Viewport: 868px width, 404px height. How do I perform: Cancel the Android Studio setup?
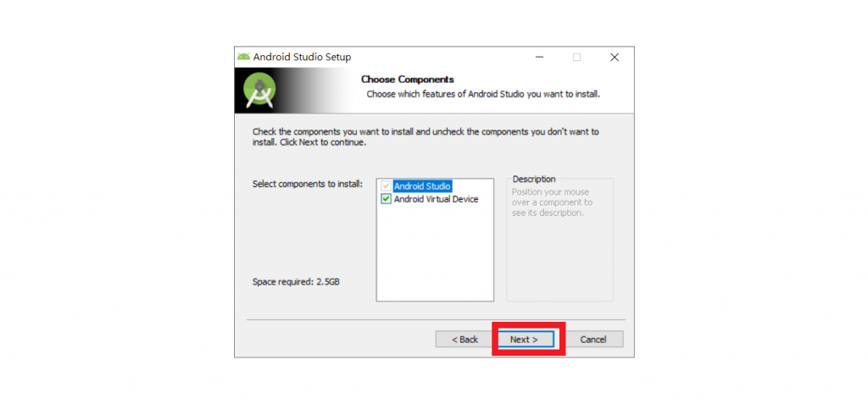[593, 340]
